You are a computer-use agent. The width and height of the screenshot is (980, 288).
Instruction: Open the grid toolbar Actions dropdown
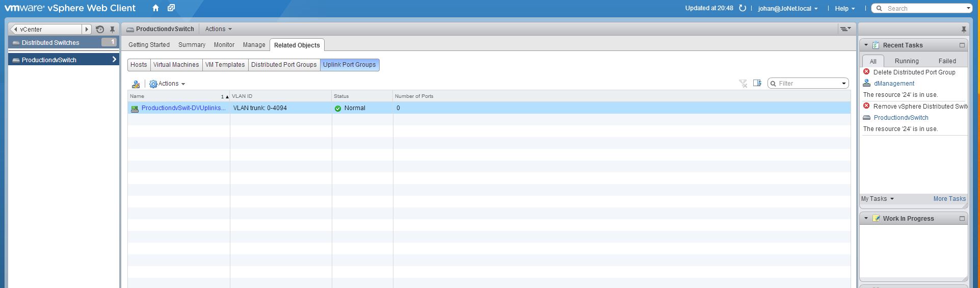tap(172, 84)
